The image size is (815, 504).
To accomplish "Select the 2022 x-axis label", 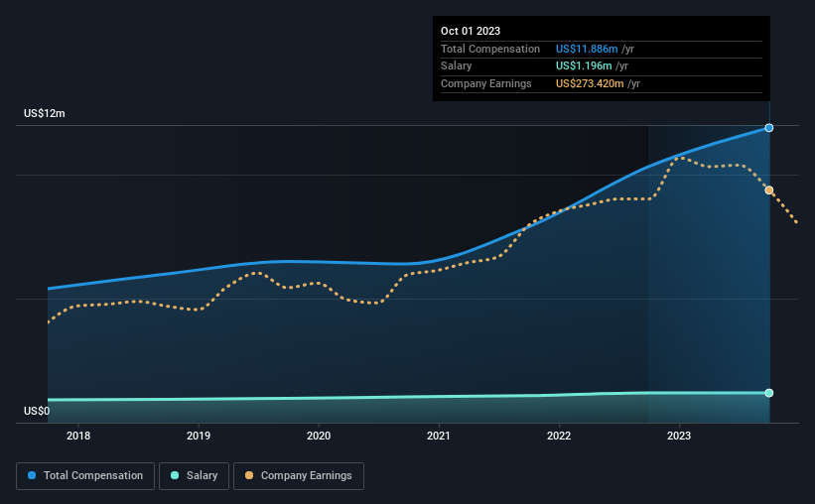I will click(559, 436).
